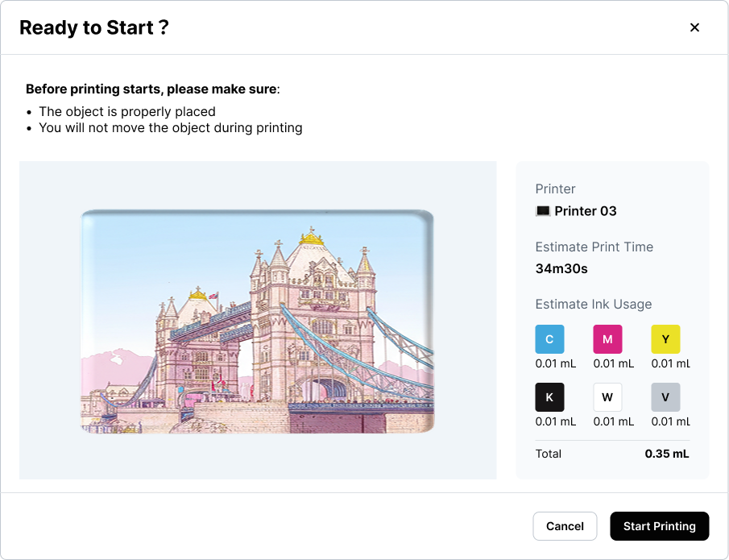
Task: Click the Estimate Print Time label
Action: tap(594, 247)
